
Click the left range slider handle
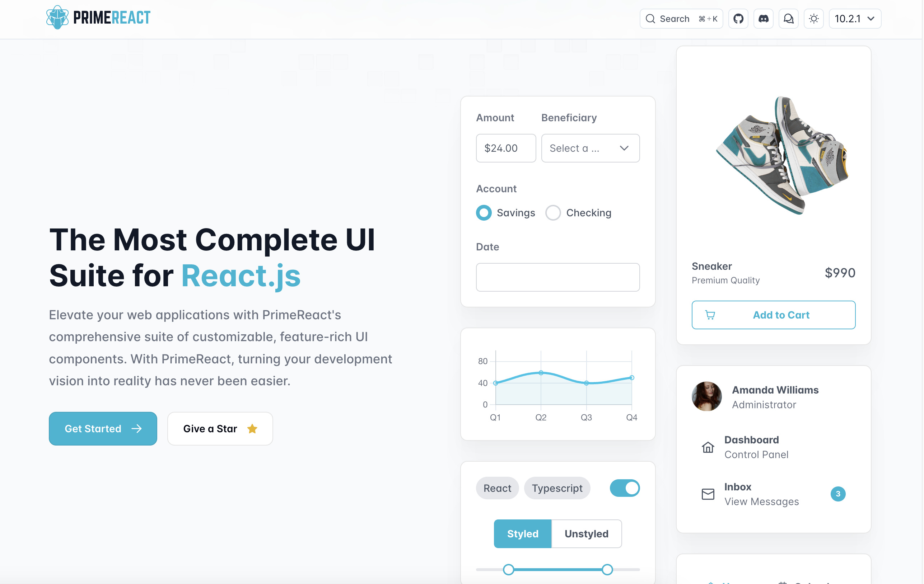pos(508,569)
